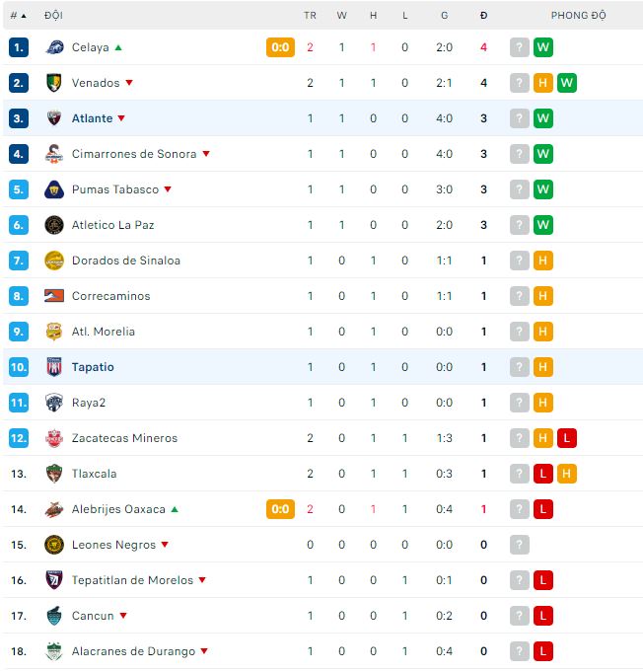Screen dimensions: 643x672
Task: Click Venados' orange H draw form badge
Action: coord(542,83)
